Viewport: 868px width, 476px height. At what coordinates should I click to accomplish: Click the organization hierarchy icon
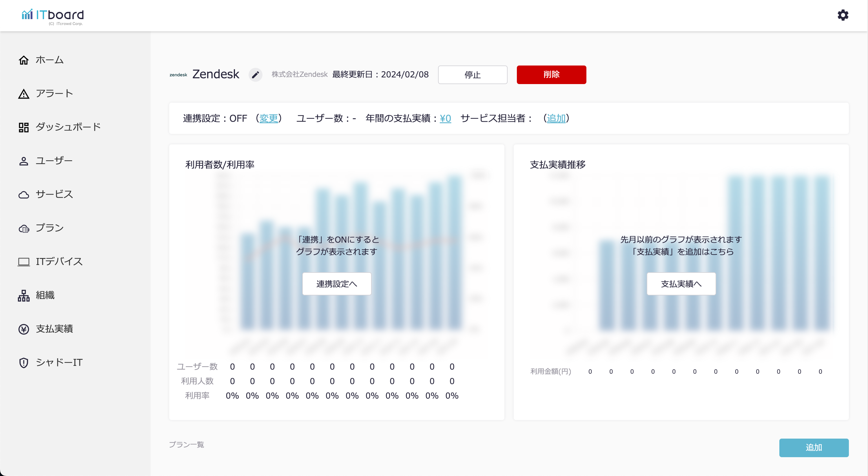(x=23, y=295)
